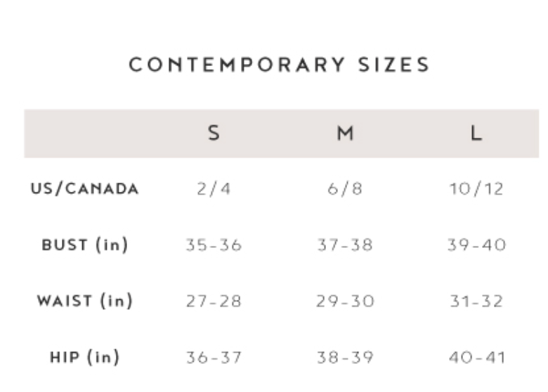The height and width of the screenshot is (392, 548).
Task: Select the 2/4 US size cell
Action: click(x=214, y=189)
